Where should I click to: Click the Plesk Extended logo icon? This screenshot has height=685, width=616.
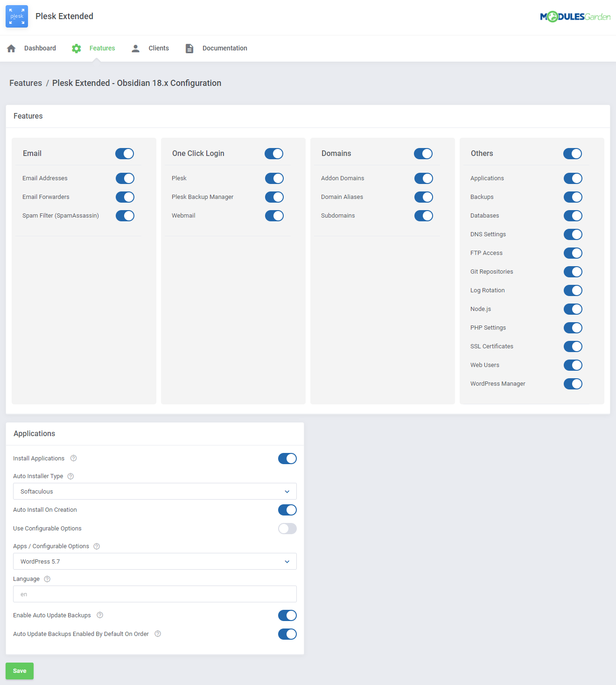click(17, 16)
